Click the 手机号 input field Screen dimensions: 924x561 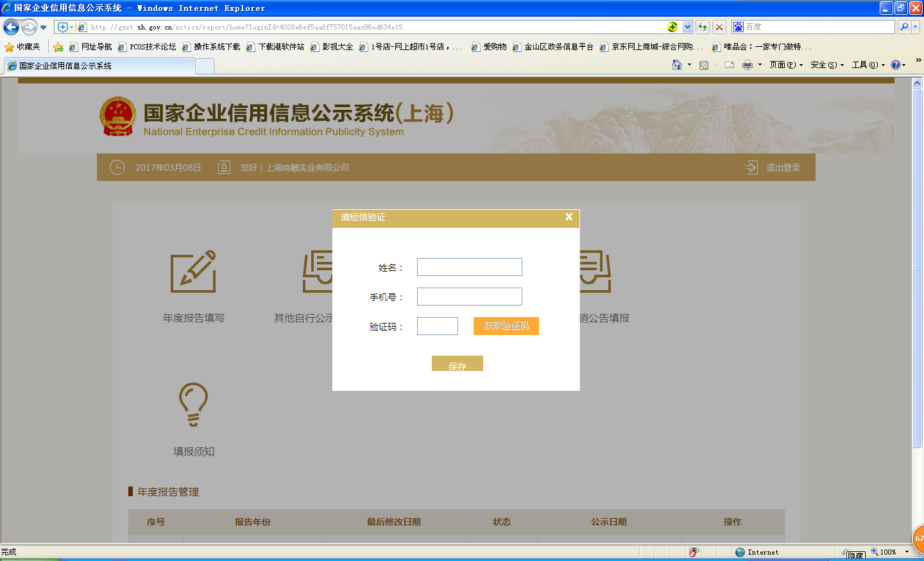point(469,297)
